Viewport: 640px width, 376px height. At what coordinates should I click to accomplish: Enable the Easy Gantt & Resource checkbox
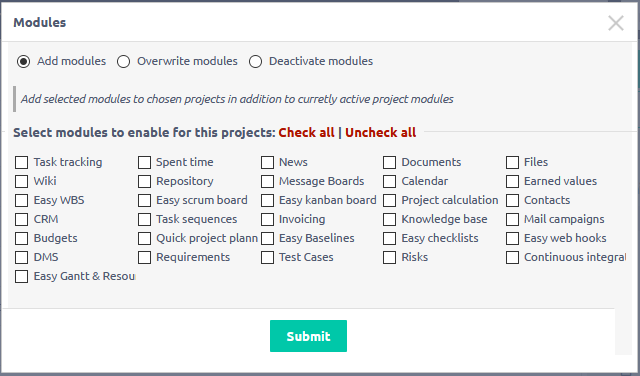coord(21,276)
